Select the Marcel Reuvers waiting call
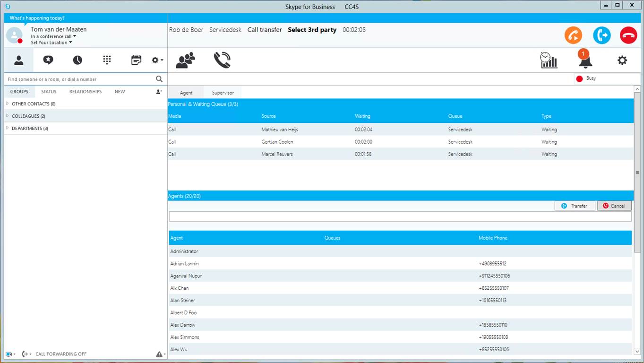This screenshot has width=644, height=363. coord(401,154)
